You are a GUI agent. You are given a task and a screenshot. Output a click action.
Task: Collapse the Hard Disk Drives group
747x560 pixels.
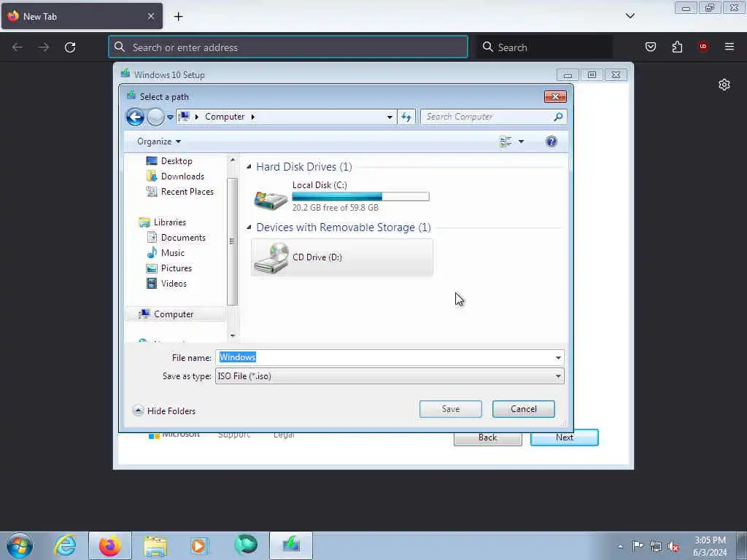pos(249,167)
